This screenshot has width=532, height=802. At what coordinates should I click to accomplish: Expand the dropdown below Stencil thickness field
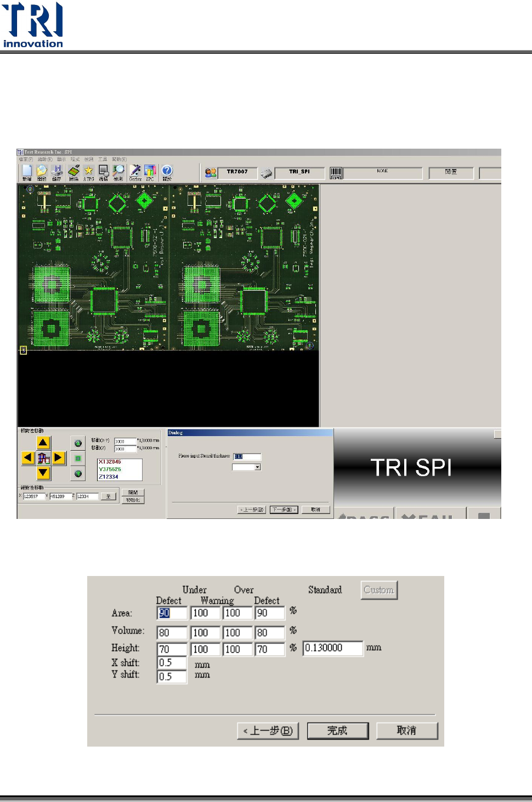[x=258, y=467]
